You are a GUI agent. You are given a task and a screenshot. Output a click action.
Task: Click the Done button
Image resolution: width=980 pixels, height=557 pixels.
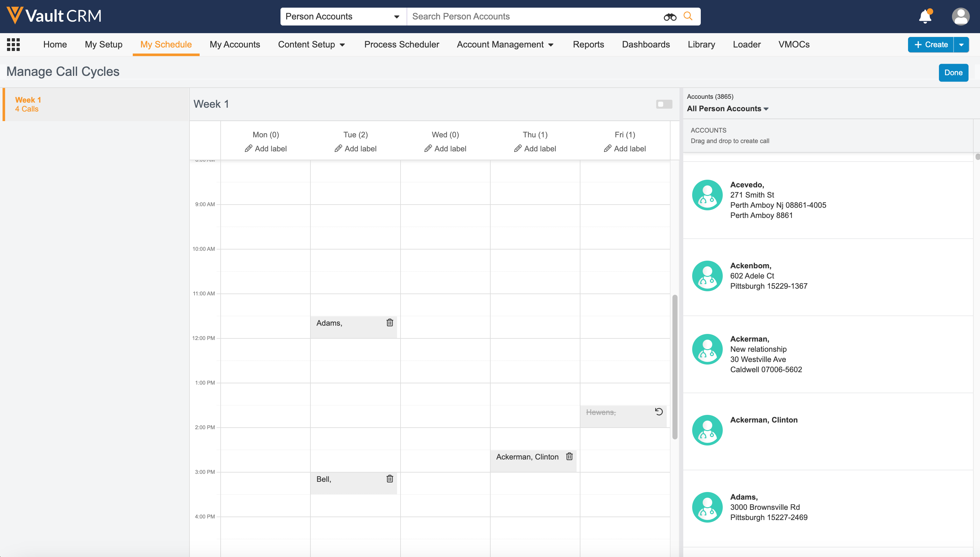click(x=953, y=72)
